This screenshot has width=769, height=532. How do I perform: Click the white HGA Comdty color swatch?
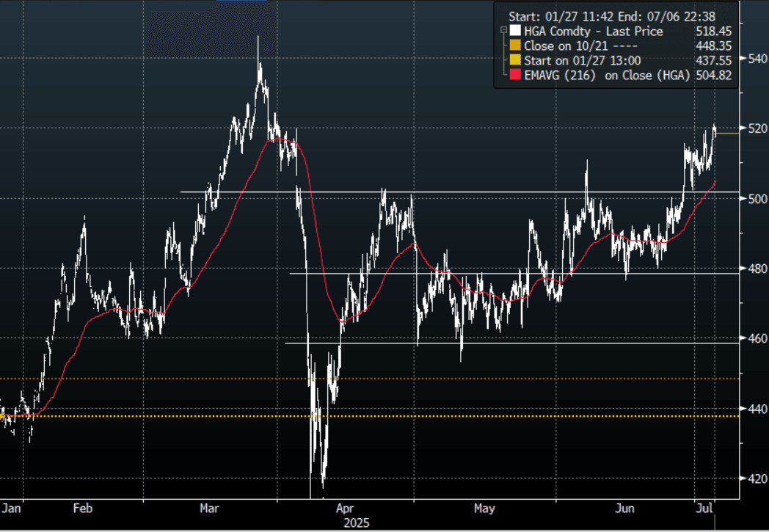(516, 32)
